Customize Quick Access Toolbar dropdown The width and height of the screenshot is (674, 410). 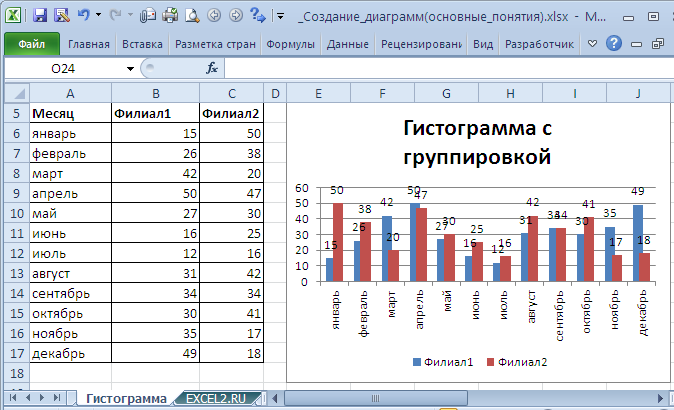pyautogui.click(x=281, y=16)
